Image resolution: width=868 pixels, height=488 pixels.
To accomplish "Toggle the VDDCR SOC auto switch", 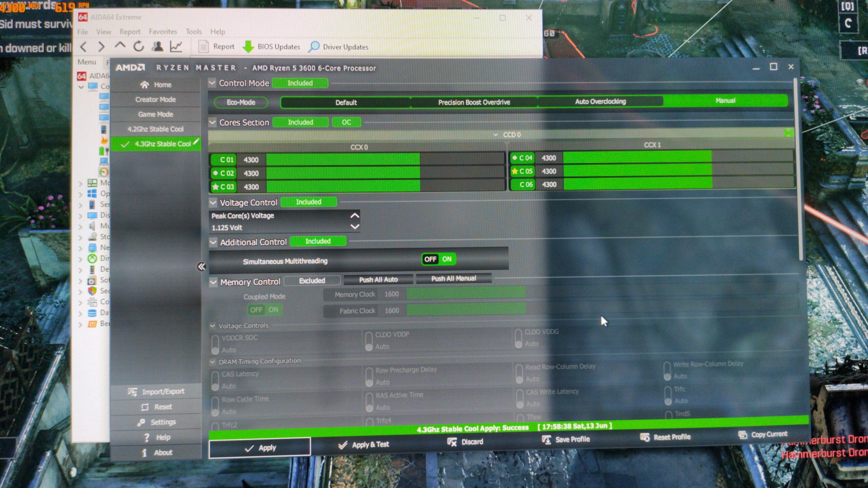I will 215,344.
